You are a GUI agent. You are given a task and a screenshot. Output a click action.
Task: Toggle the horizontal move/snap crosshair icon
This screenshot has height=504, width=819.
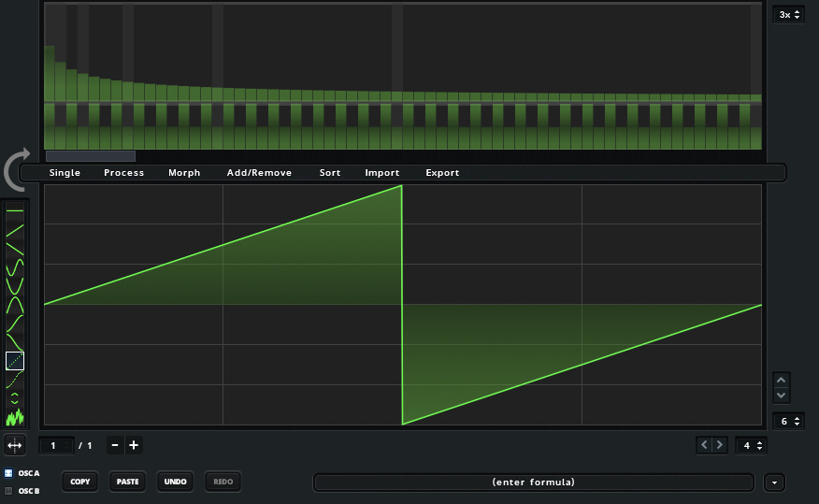[15, 445]
